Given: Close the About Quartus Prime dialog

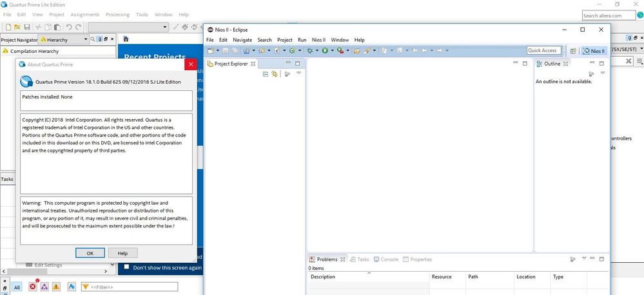Looking at the screenshot, I should tap(191, 64).
